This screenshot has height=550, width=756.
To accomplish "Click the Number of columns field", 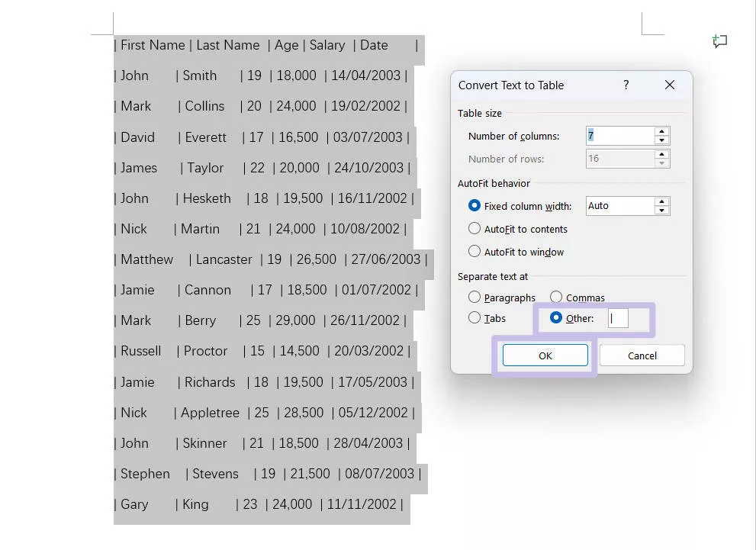I will click(x=620, y=136).
